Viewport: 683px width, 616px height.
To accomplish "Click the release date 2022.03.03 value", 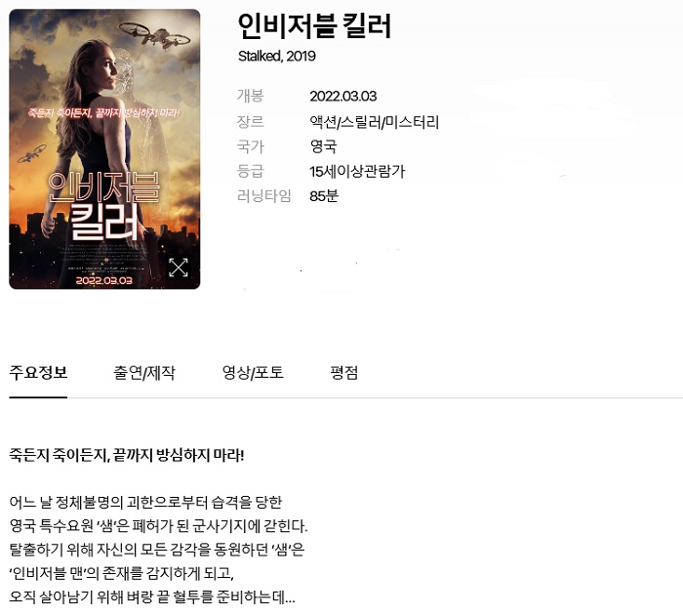I will click(x=343, y=96).
